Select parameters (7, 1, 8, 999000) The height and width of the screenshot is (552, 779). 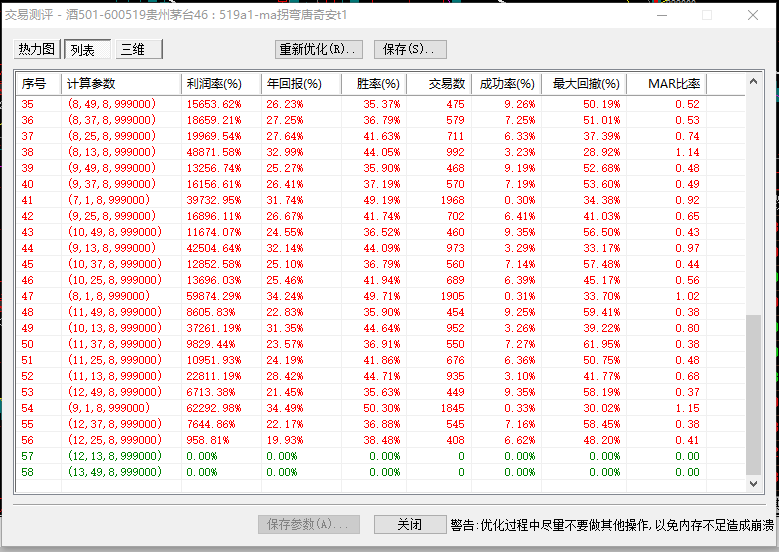click(x=109, y=200)
